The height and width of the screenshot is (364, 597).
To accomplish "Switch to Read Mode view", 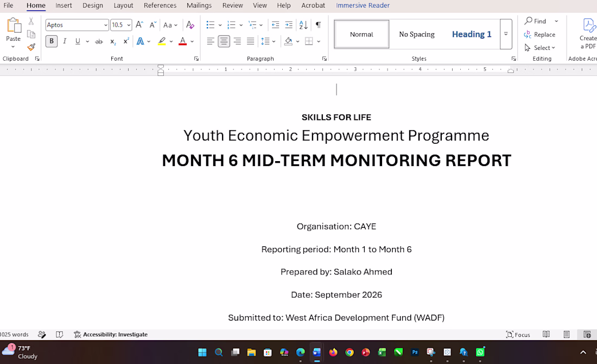I will click(546, 334).
